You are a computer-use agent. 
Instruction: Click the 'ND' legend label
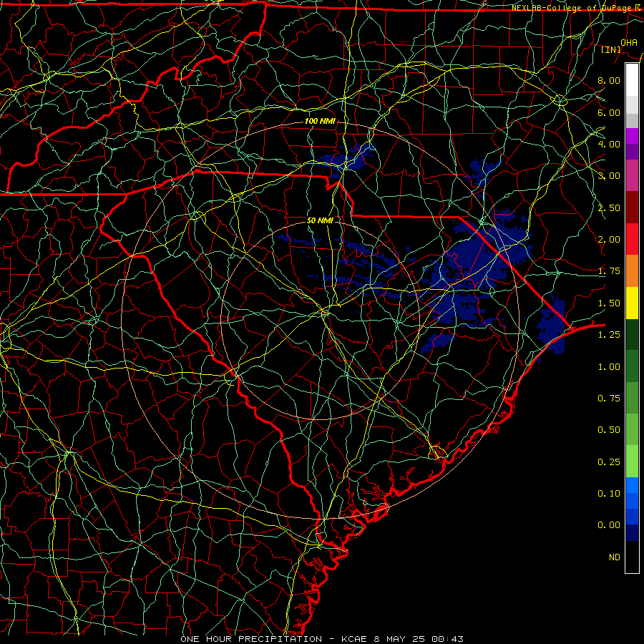(x=615, y=557)
